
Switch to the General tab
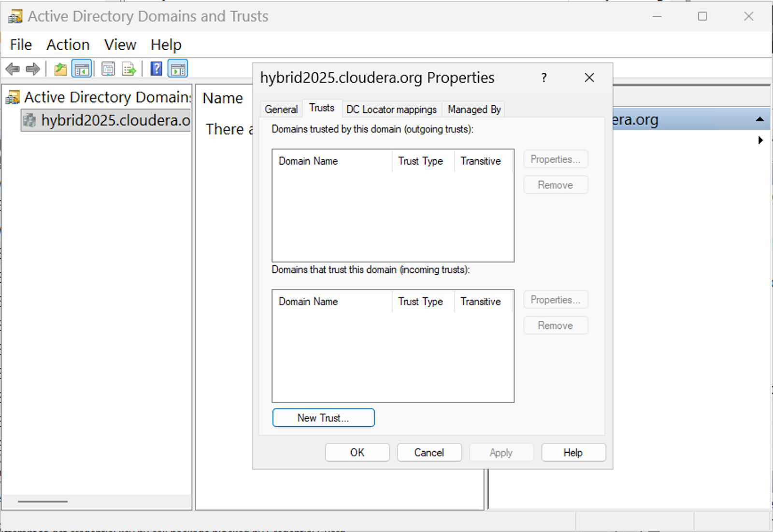pyautogui.click(x=281, y=110)
